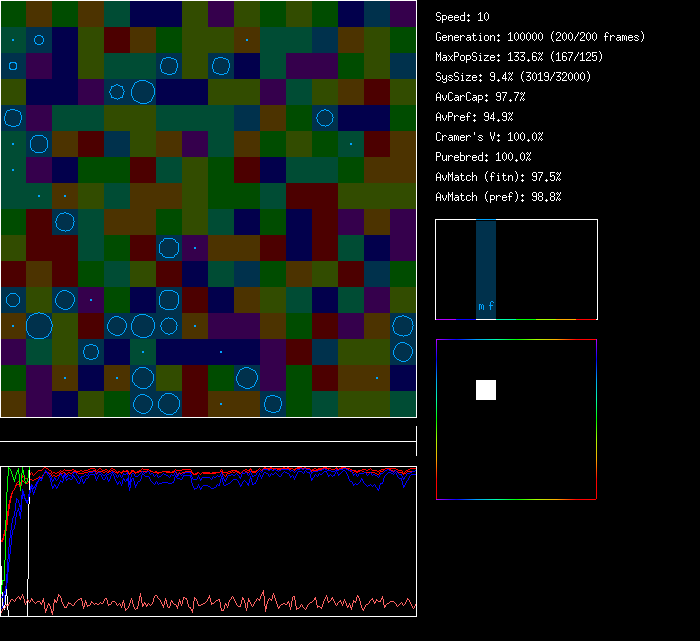Click the AvPref: 94.9% statistic
Viewport: 700px width, 641px height.
point(474,117)
